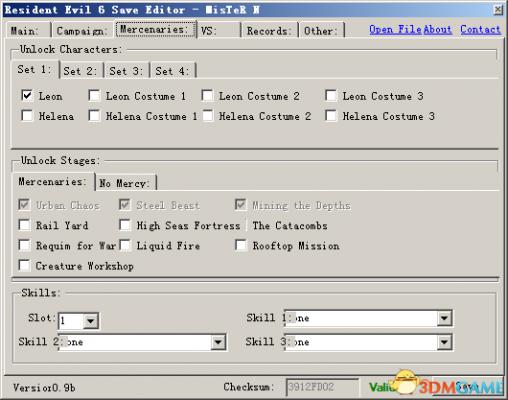Close the Save Editor window
This screenshot has width=508, height=400.
pos(498,10)
